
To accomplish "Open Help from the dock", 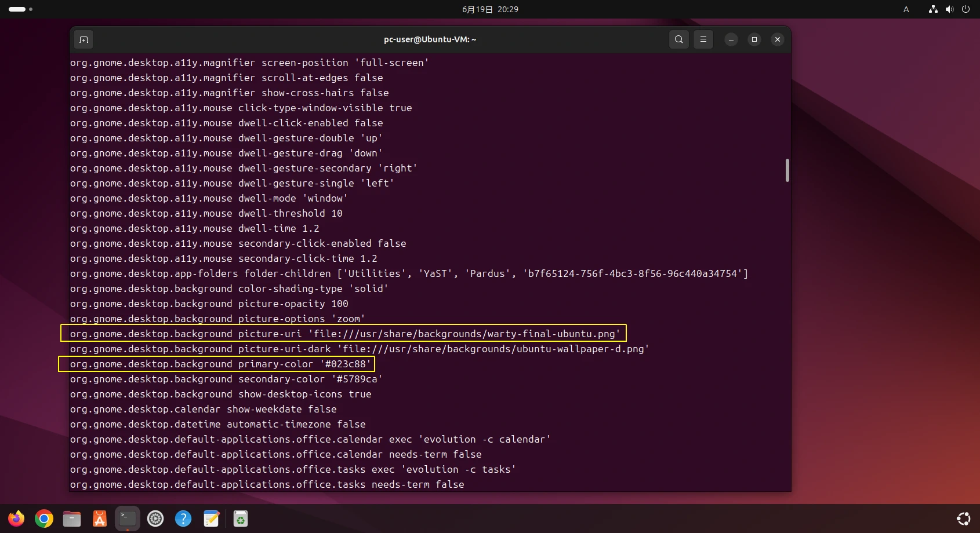I will (x=183, y=519).
